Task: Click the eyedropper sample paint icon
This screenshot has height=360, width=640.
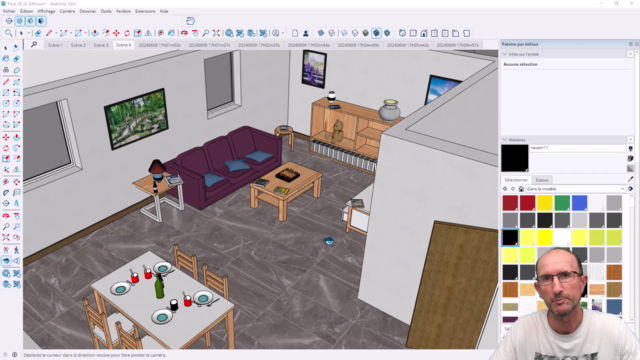Action: [x=631, y=179]
